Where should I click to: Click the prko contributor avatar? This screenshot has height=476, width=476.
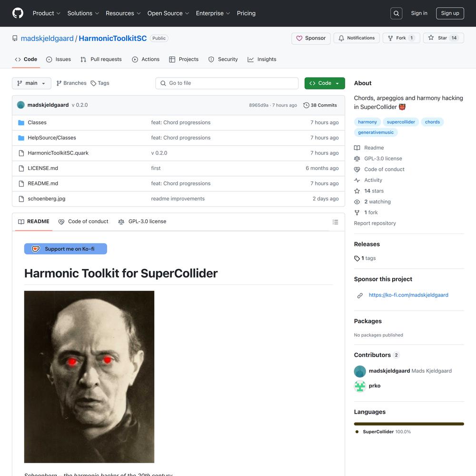[360, 386]
